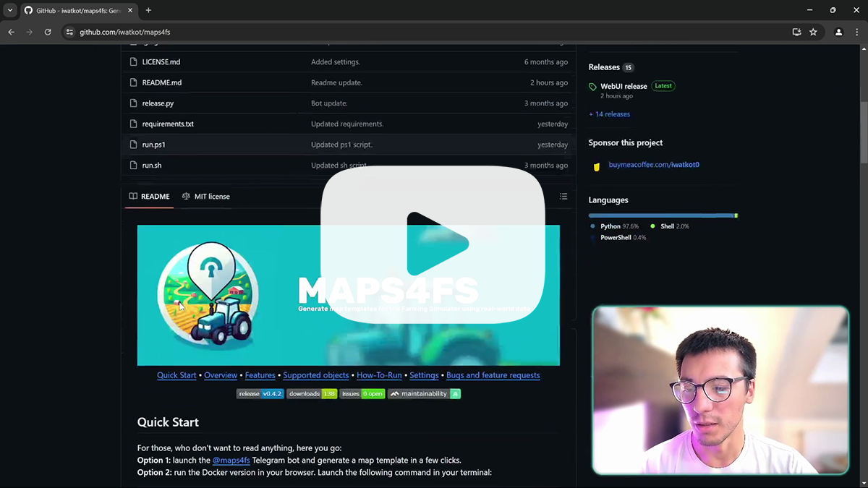This screenshot has width=868, height=488.
Task: Open a new browser tab
Action: (x=148, y=10)
